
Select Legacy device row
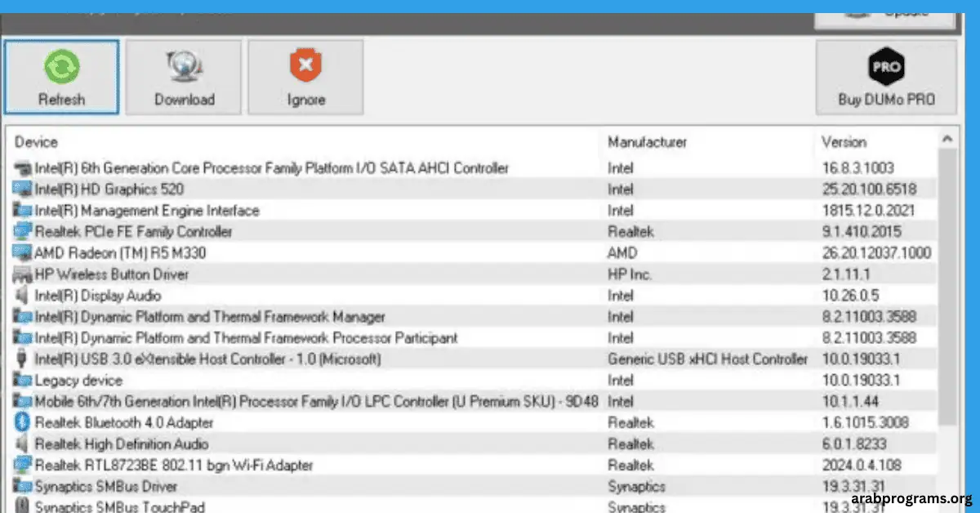click(472, 381)
